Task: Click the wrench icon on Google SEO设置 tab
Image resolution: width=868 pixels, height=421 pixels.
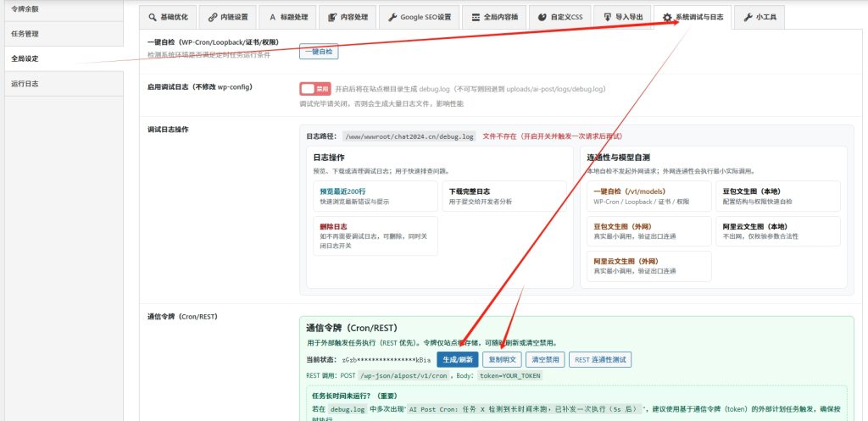Action: [x=392, y=17]
